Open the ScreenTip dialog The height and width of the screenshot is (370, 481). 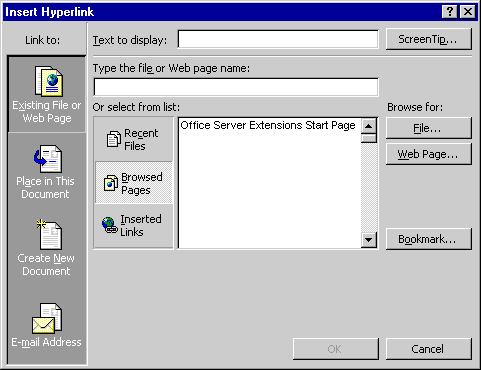point(429,39)
